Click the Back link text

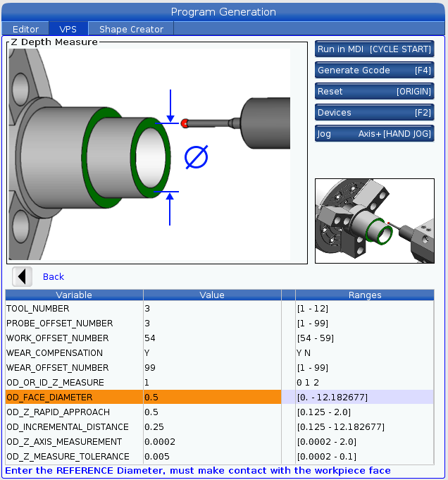coord(54,277)
